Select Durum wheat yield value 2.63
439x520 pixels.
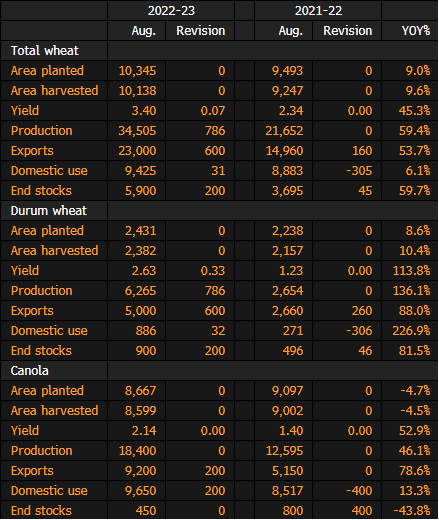pos(144,271)
